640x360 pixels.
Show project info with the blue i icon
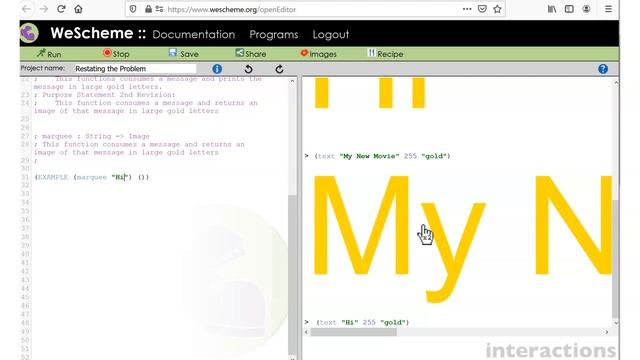point(217,69)
